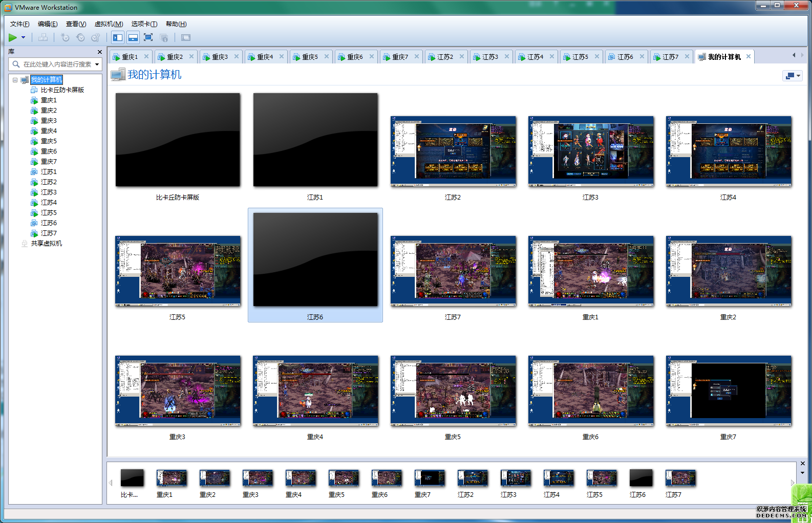The width and height of the screenshot is (812, 523).
Task: Select the 比卡丘防卡屏版 large thumbnail
Action: coord(178,140)
